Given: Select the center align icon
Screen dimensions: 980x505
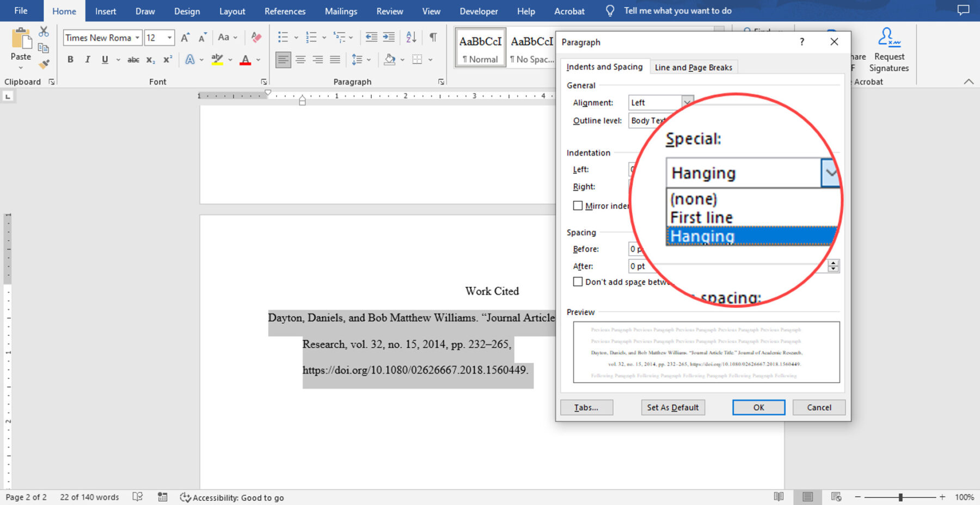Looking at the screenshot, I should pyautogui.click(x=301, y=60).
